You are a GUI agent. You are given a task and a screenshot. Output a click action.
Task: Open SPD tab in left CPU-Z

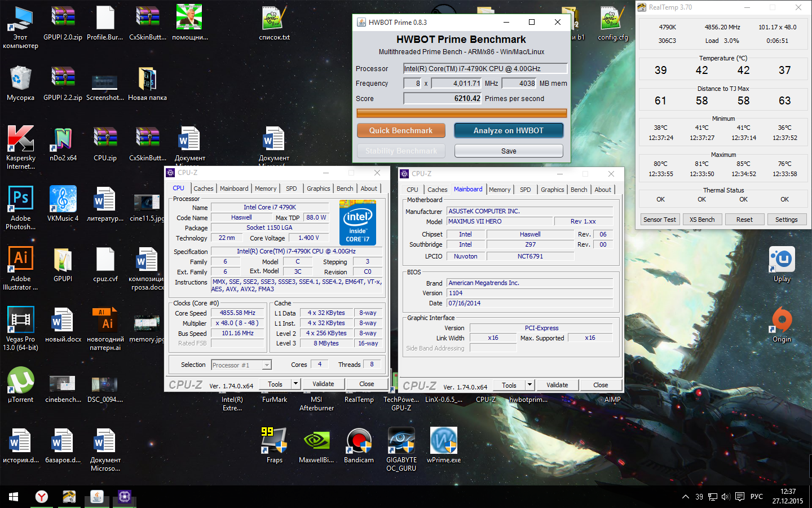click(x=292, y=189)
